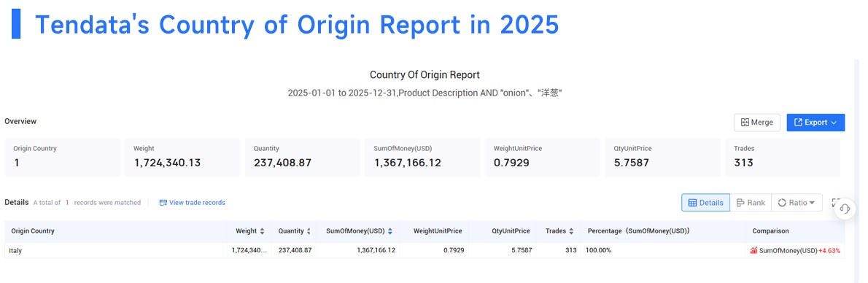The height and width of the screenshot is (283, 868).
Task: Click the QtyUnitPrice column header
Action: (511, 231)
